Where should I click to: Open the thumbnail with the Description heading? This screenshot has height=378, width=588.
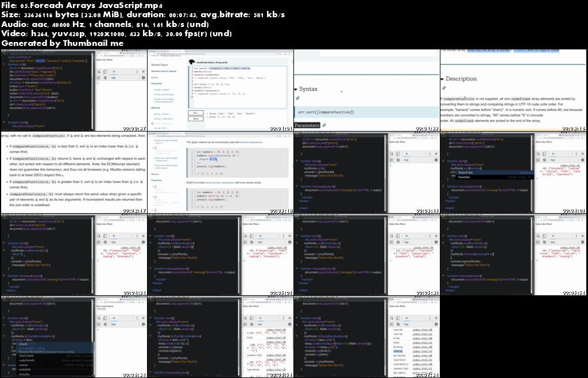pyautogui.click(x=513, y=90)
